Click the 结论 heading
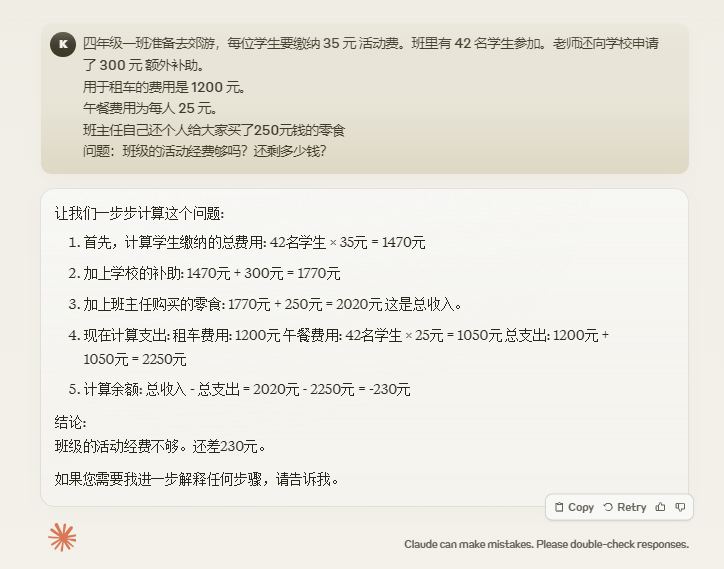The width and height of the screenshot is (724, 569). tap(70, 422)
